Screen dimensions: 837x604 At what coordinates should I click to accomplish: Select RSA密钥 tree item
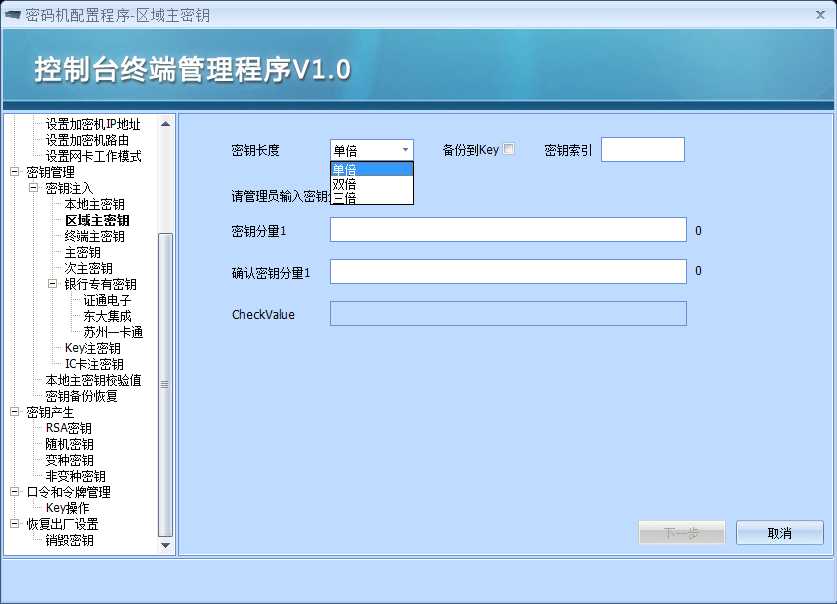point(69,428)
